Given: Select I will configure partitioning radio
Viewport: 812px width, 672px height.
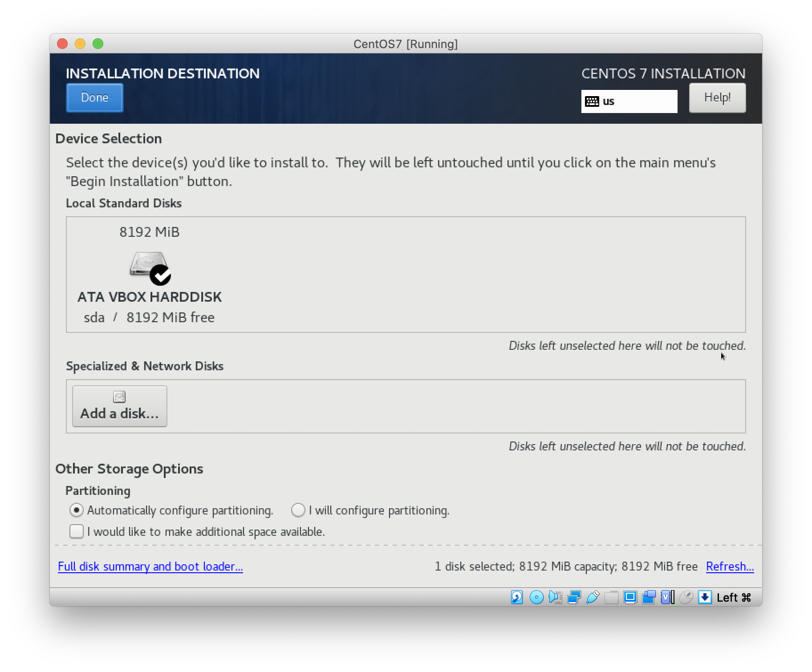Looking at the screenshot, I should point(298,510).
